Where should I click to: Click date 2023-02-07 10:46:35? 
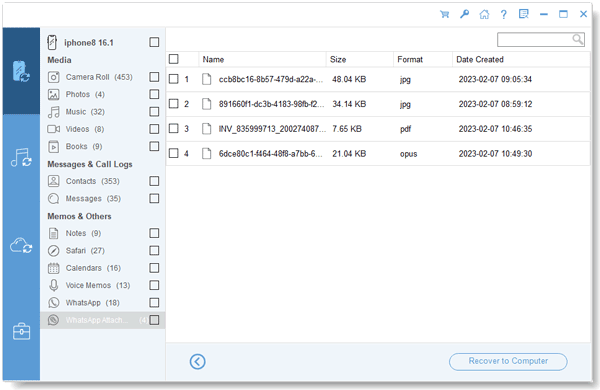point(495,129)
